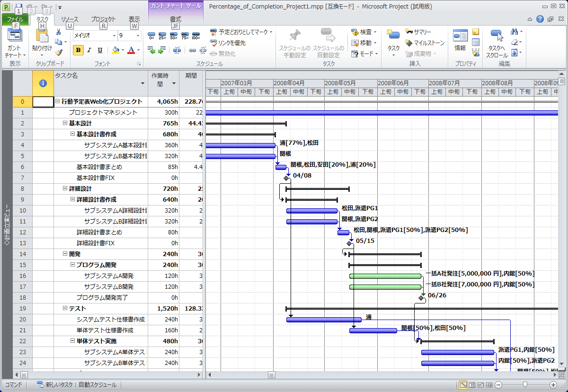The height and width of the screenshot is (392, 568).
Task: Collapse the 詳細設計 summary task
Action: [65, 188]
